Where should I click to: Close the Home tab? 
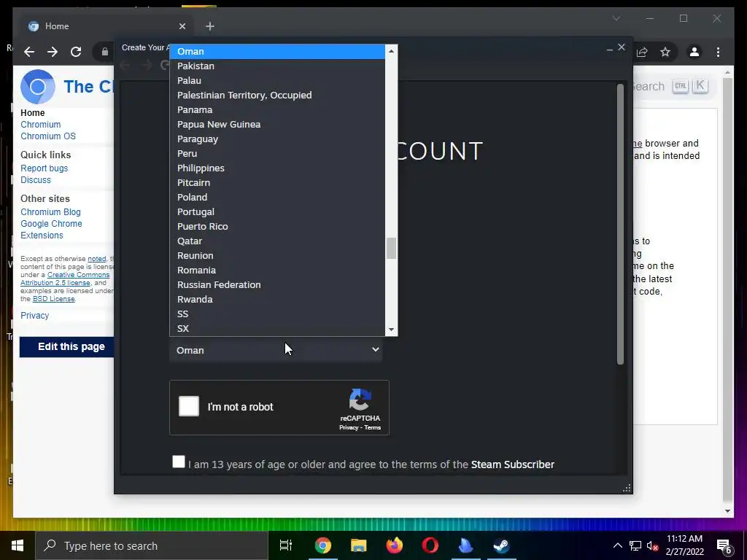point(182,26)
